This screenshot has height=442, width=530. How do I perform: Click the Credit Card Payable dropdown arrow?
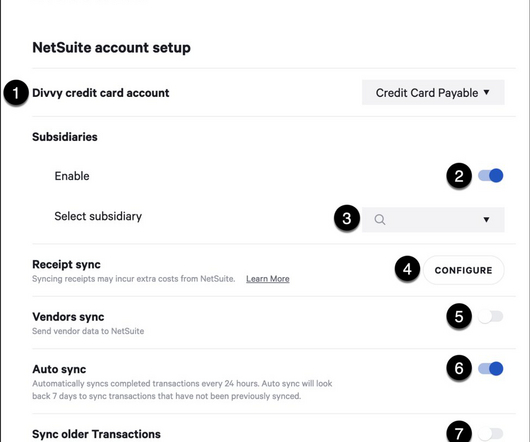point(486,92)
